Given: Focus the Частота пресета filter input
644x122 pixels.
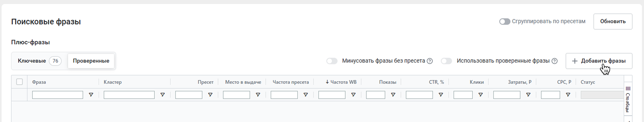Looking at the screenshot, I should (284, 95).
